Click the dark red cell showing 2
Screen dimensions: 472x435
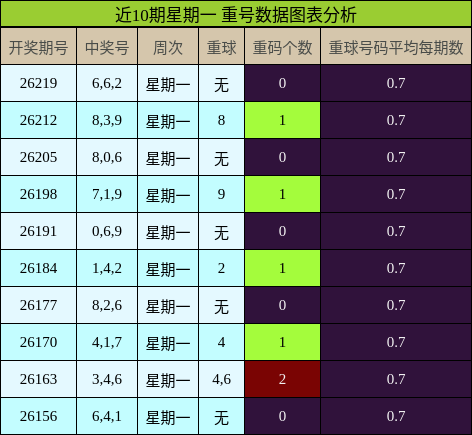pos(283,379)
